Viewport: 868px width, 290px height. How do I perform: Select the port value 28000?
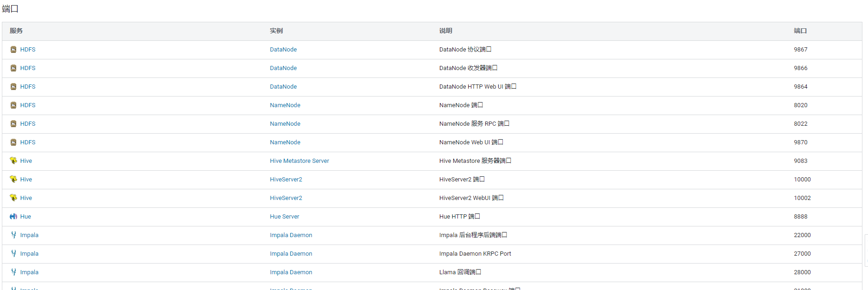tap(803, 272)
